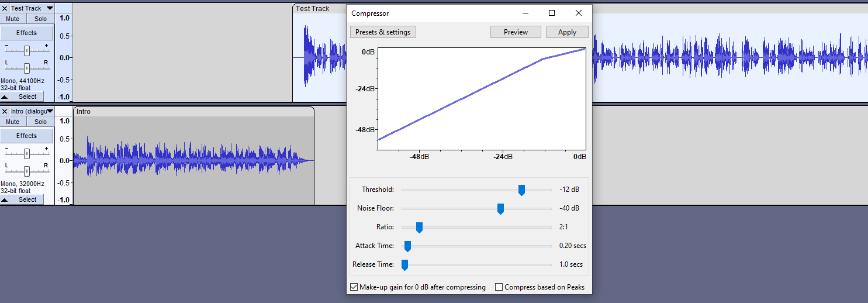Select the Test Track clip title bar

coord(319,8)
